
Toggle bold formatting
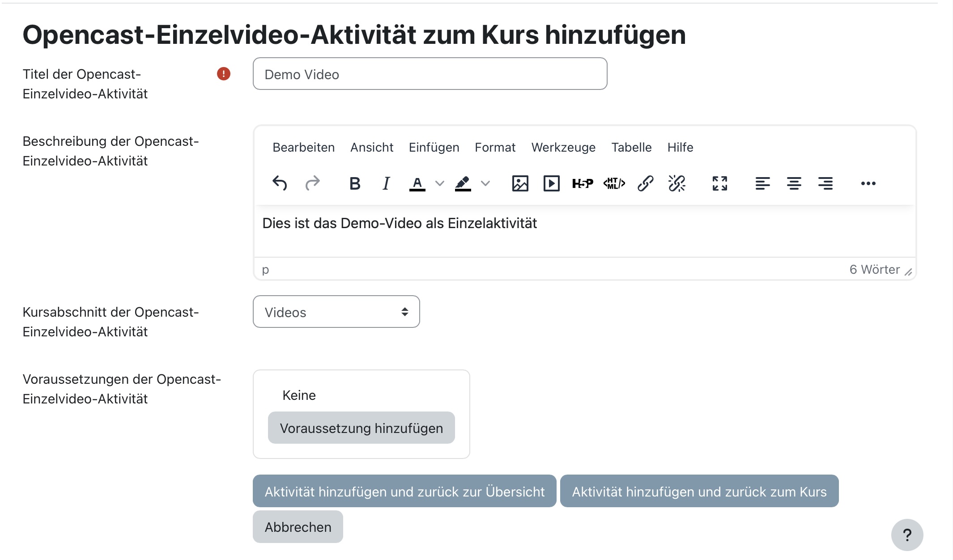point(355,183)
